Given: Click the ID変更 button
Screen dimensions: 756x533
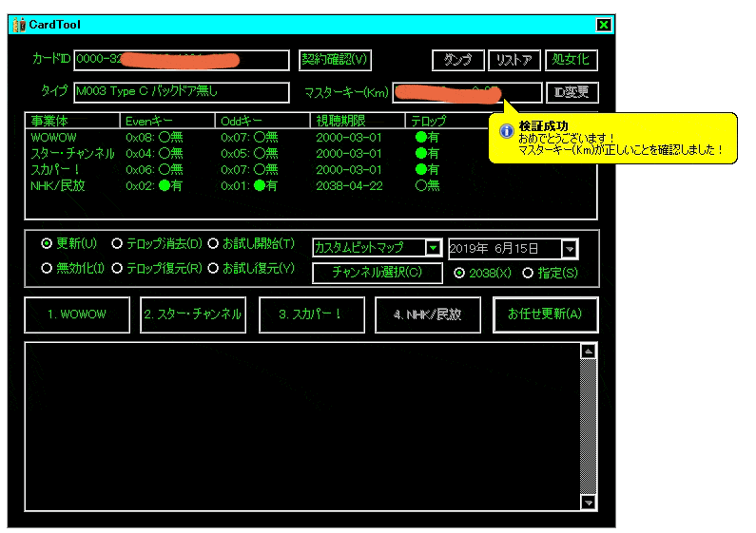Looking at the screenshot, I should point(572,92).
